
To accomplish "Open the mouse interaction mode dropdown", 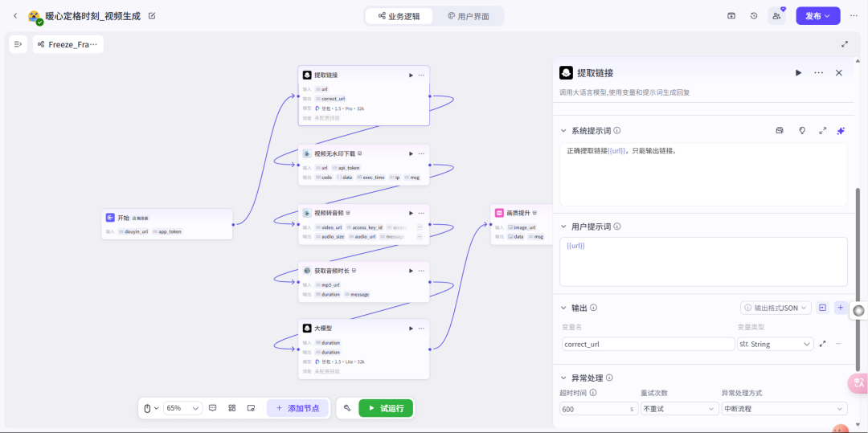I will click(151, 408).
